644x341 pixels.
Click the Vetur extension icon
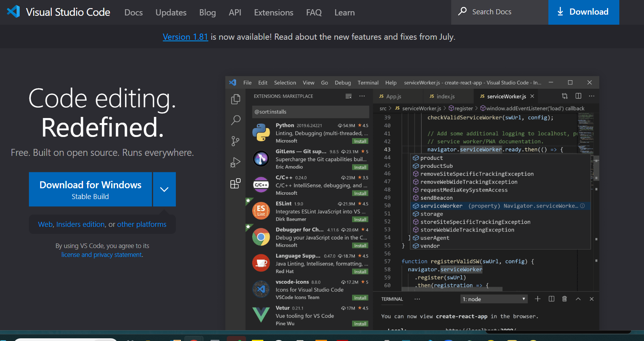click(261, 315)
